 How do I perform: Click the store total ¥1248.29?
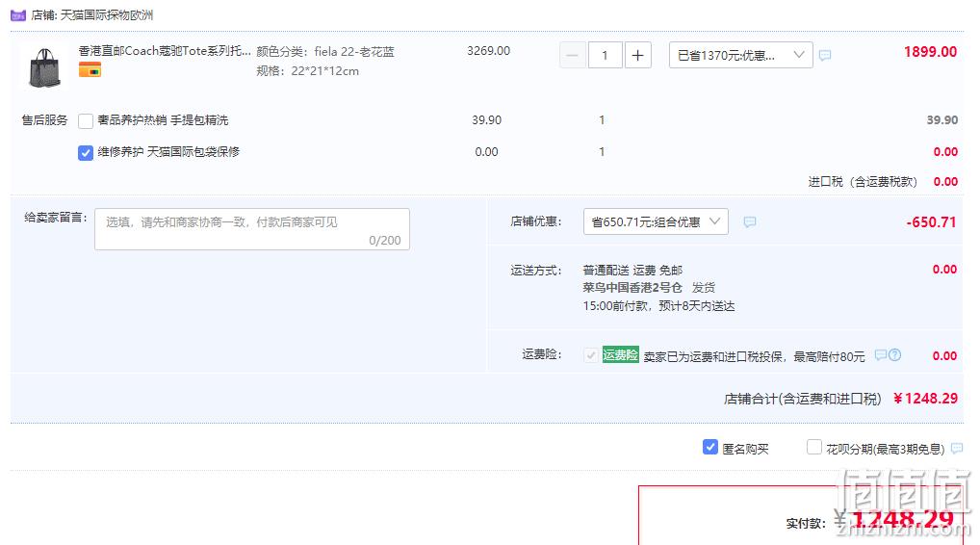(x=926, y=398)
